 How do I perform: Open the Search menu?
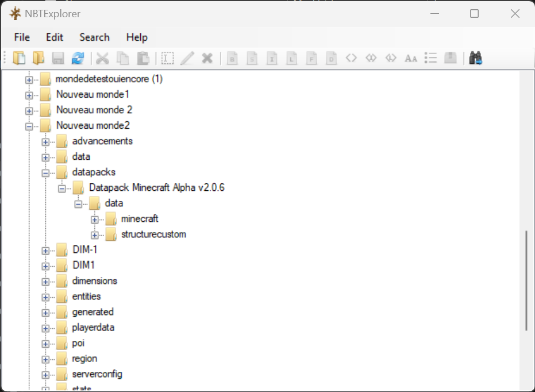pyautogui.click(x=94, y=37)
